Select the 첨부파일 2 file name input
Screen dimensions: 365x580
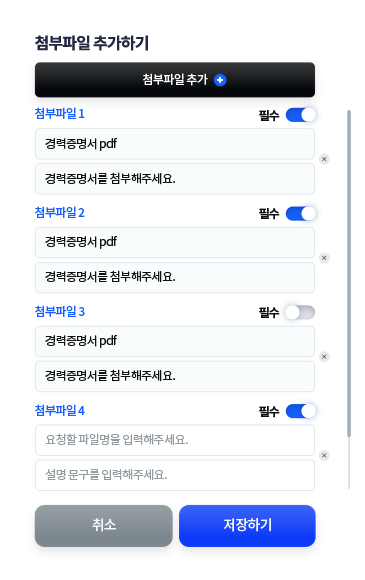click(175, 242)
